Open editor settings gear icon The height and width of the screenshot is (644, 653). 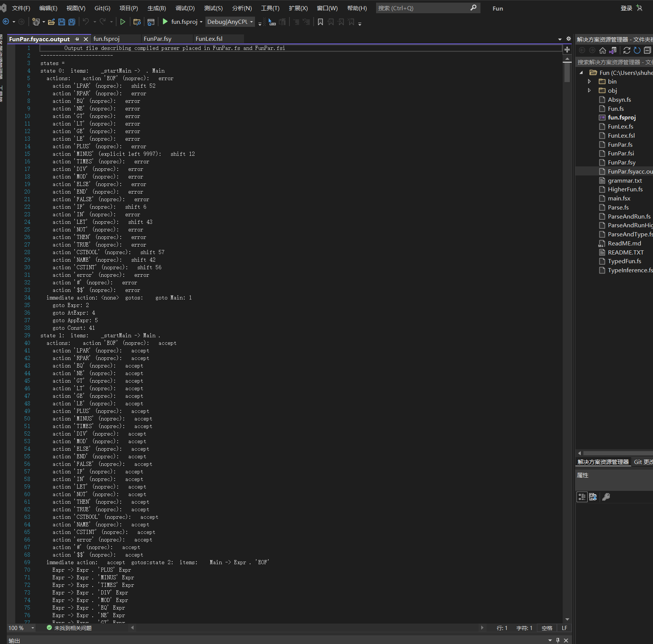[568, 39]
